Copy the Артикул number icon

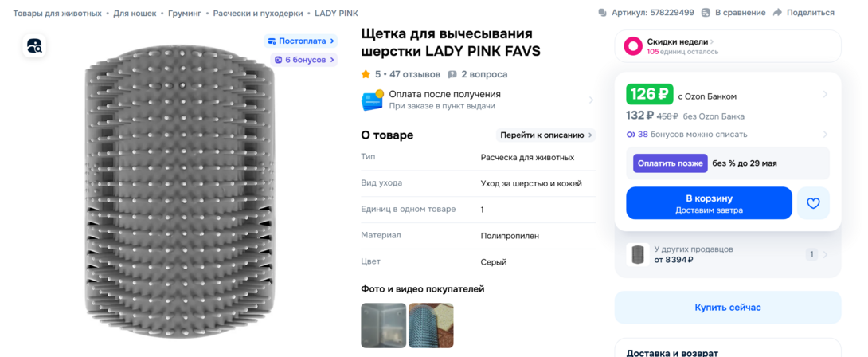point(603,13)
